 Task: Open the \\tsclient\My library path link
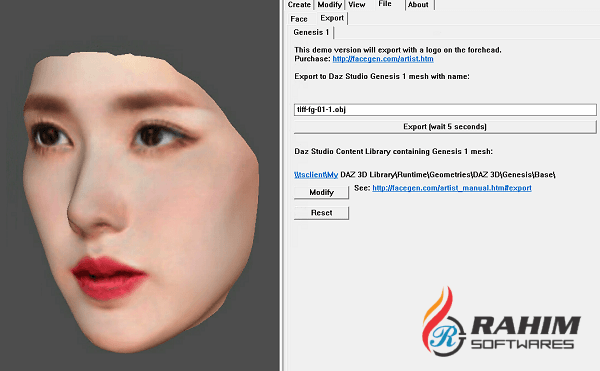click(316, 175)
